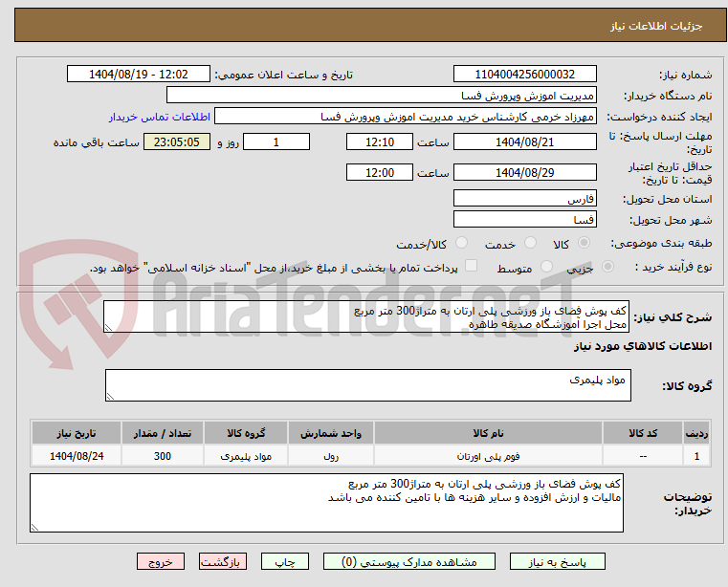Click the نام کالا column header
This screenshot has width=728, height=587.
click(x=488, y=433)
